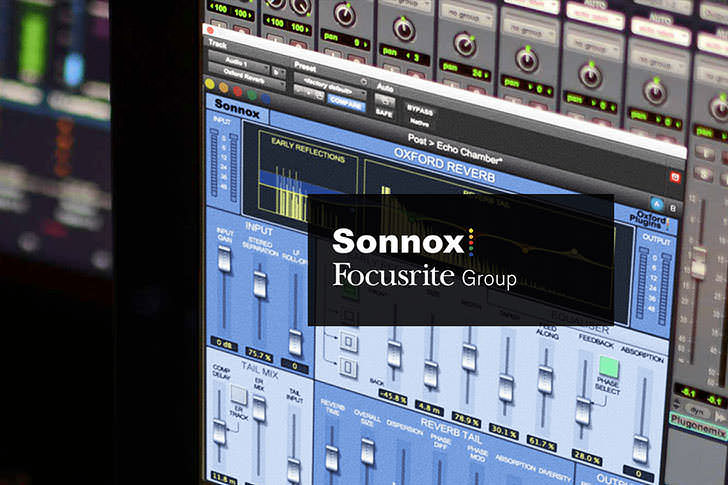Open the Audio 1 track selector
Viewport: 728px width, 485px height.
[239, 60]
